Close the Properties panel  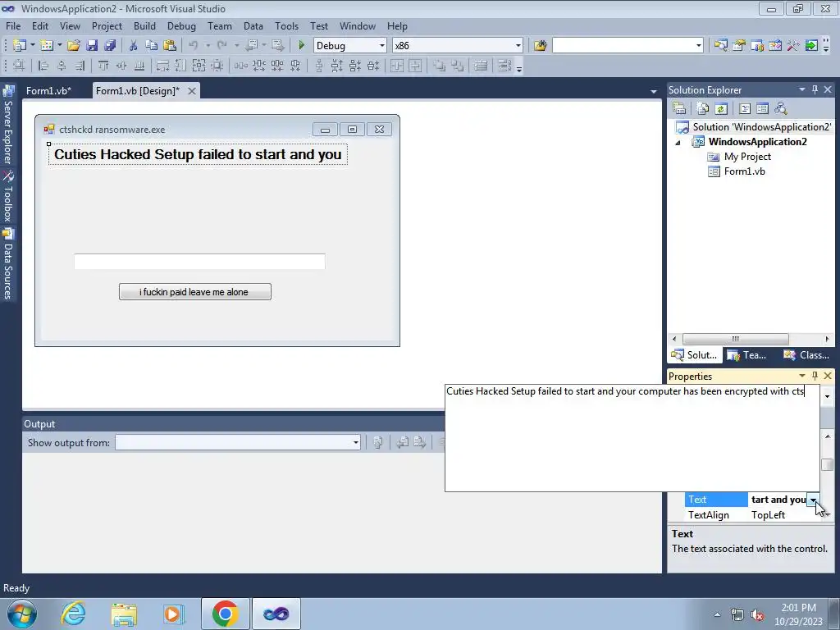828,376
